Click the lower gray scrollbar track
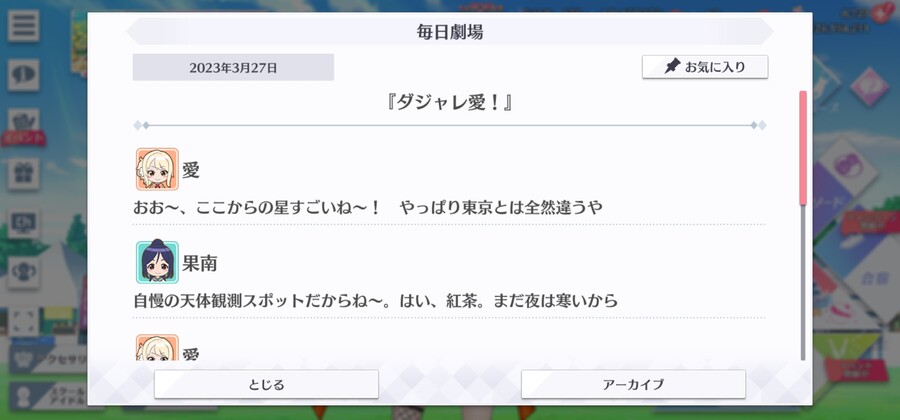Screen dimensions: 900x420 click(x=803, y=282)
